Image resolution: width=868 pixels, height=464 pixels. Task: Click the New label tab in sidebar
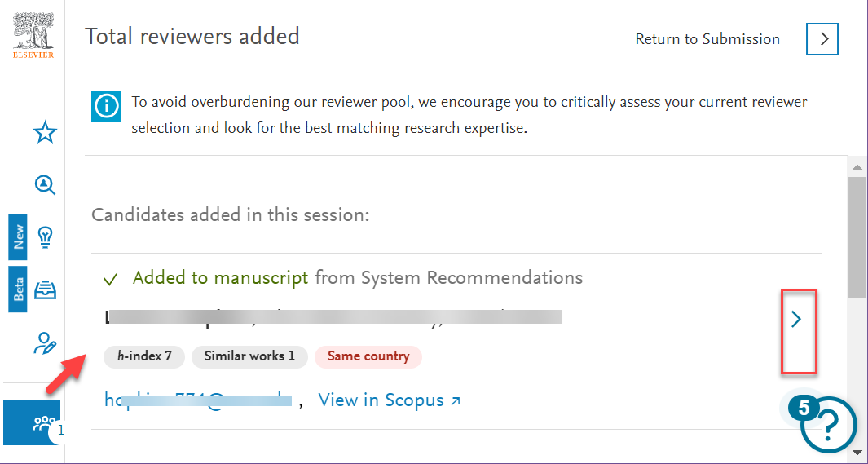18,236
